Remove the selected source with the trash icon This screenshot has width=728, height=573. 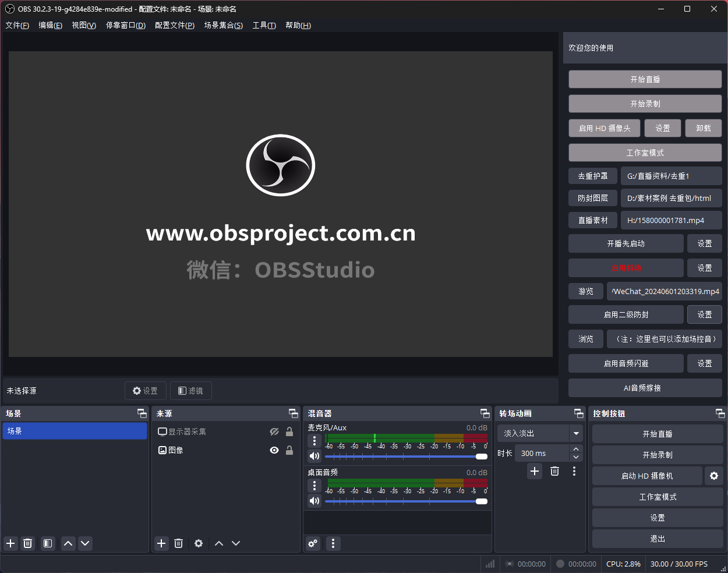[x=178, y=543]
